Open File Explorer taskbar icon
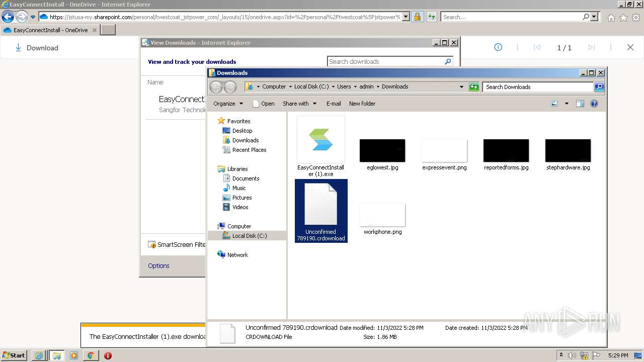This screenshot has width=644, height=362. [56, 355]
